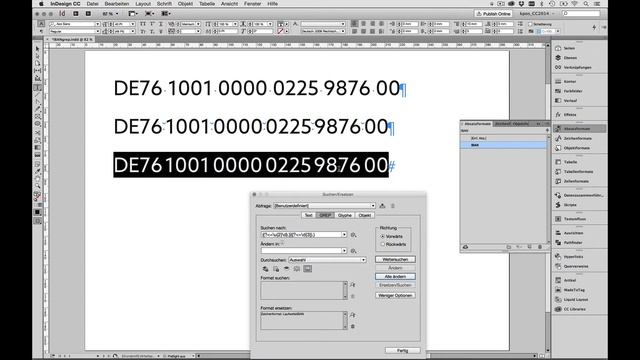This screenshot has height=360, width=640.
Task: Save query icon next to Abfrage
Action: [x=382, y=206]
